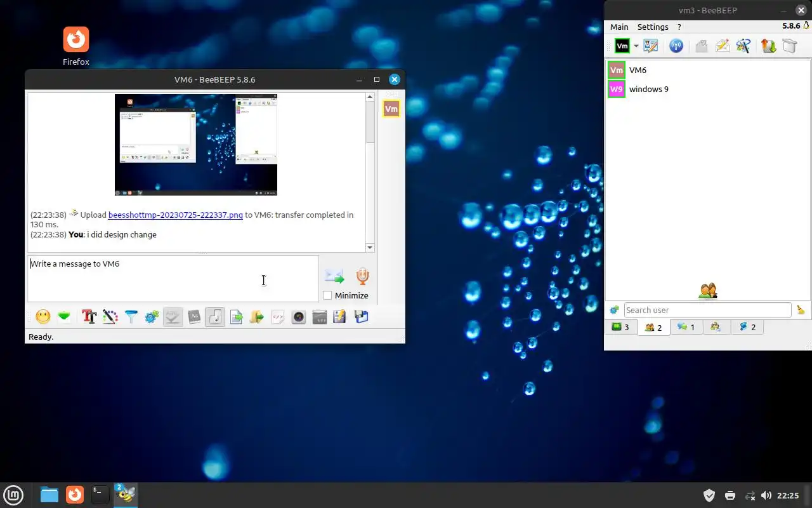Click the red code tags icon

pos(278,316)
